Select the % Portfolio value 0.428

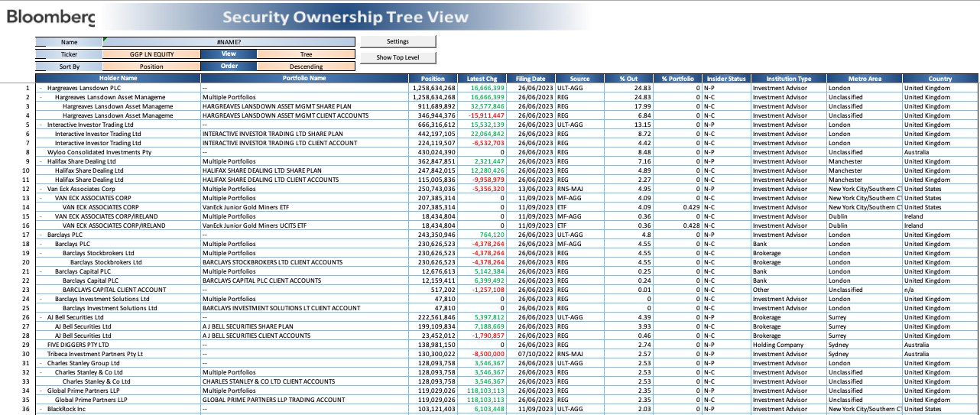pos(677,225)
